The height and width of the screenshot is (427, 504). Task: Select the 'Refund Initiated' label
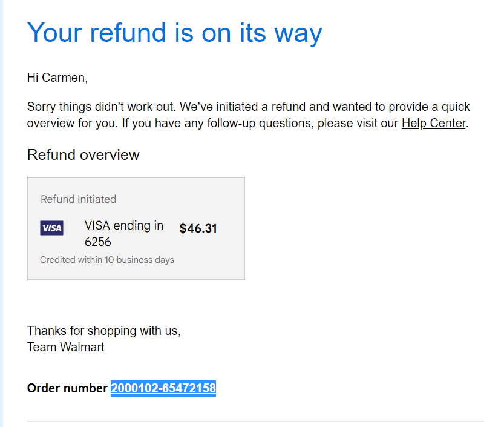[x=78, y=199]
